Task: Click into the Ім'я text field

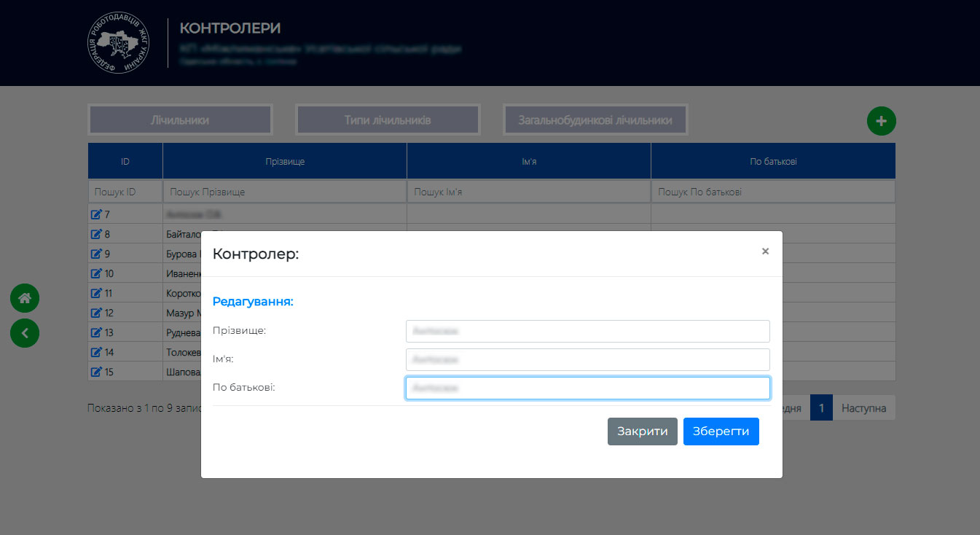Action: click(587, 359)
